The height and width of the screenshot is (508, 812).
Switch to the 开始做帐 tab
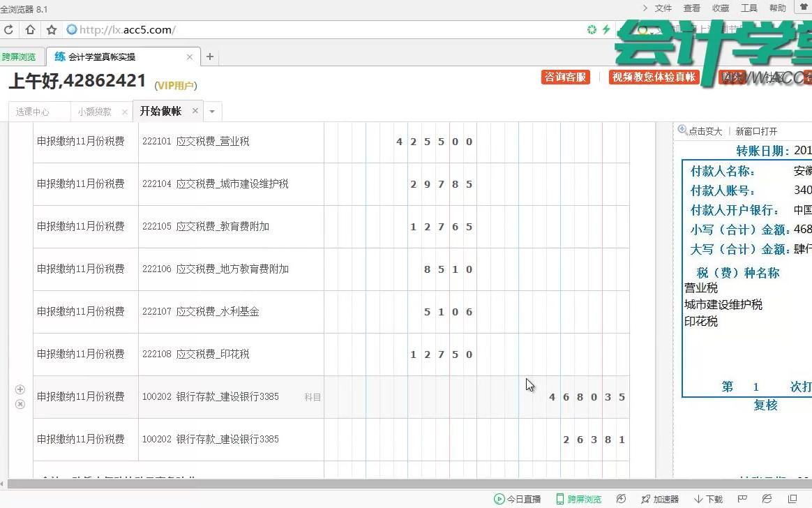point(160,110)
